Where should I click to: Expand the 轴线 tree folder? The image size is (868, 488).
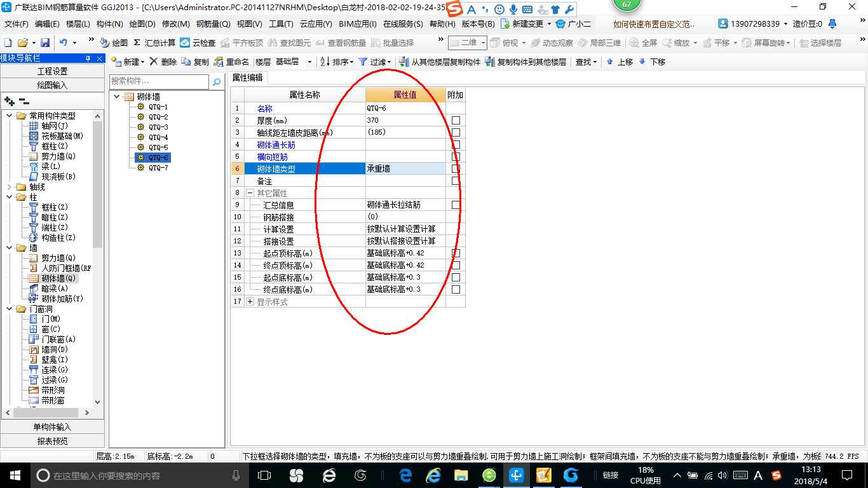(x=10, y=187)
